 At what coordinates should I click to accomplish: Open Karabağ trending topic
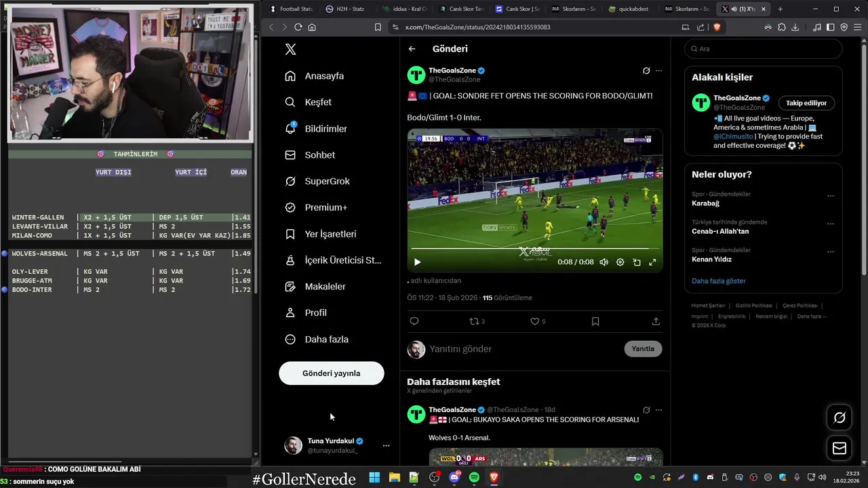[x=706, y=203]
